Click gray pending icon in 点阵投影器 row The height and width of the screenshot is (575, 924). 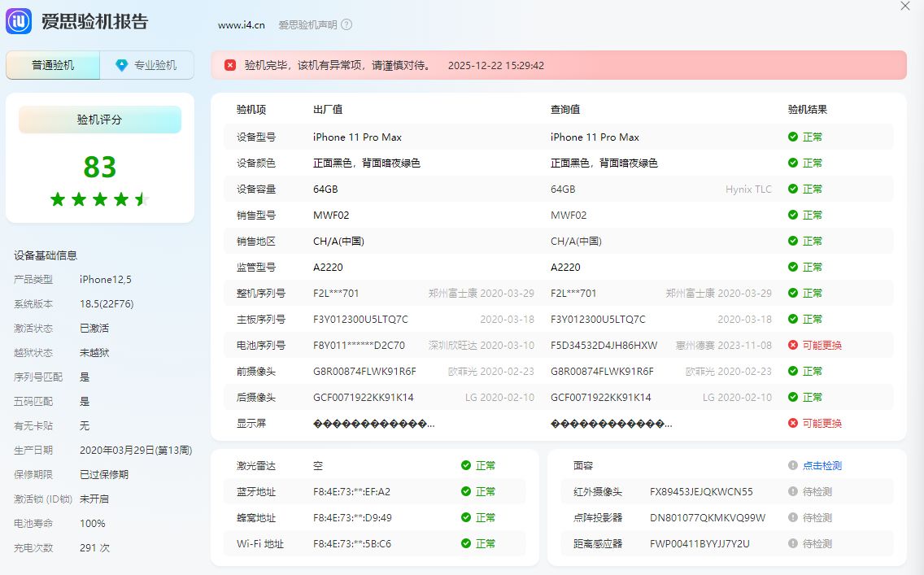click(x=792, y=517)
